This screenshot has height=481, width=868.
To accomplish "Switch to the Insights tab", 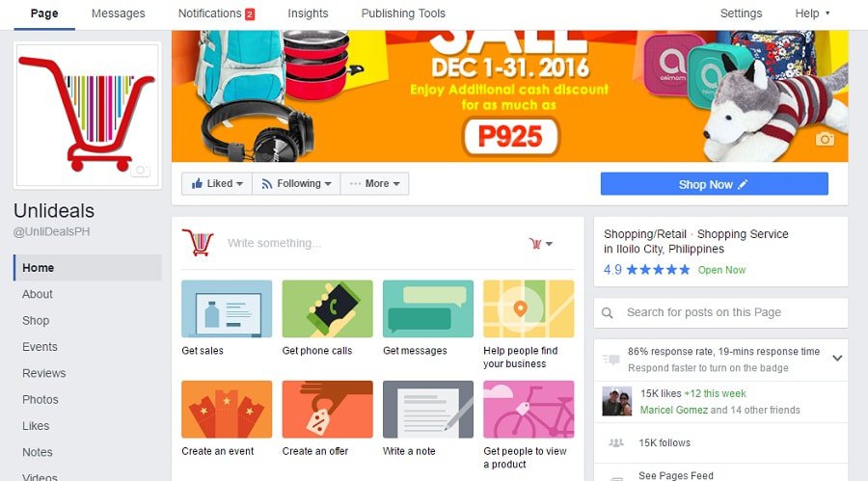I will tap(308, 13).
